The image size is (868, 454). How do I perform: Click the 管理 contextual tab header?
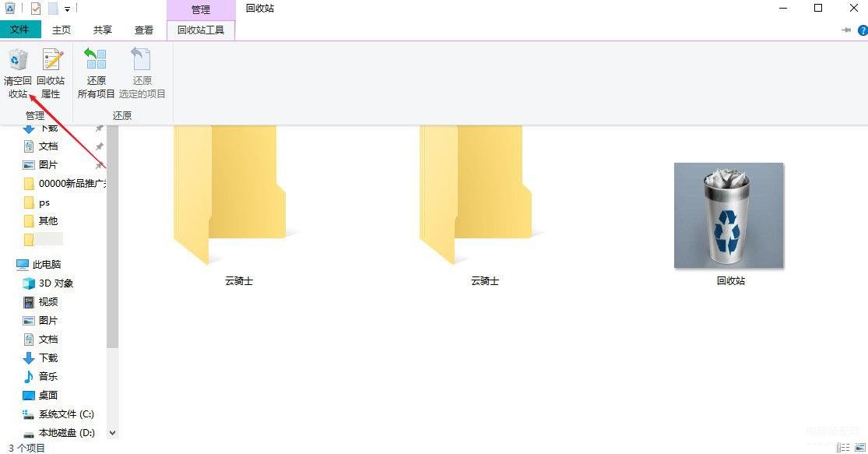(201, 9)
